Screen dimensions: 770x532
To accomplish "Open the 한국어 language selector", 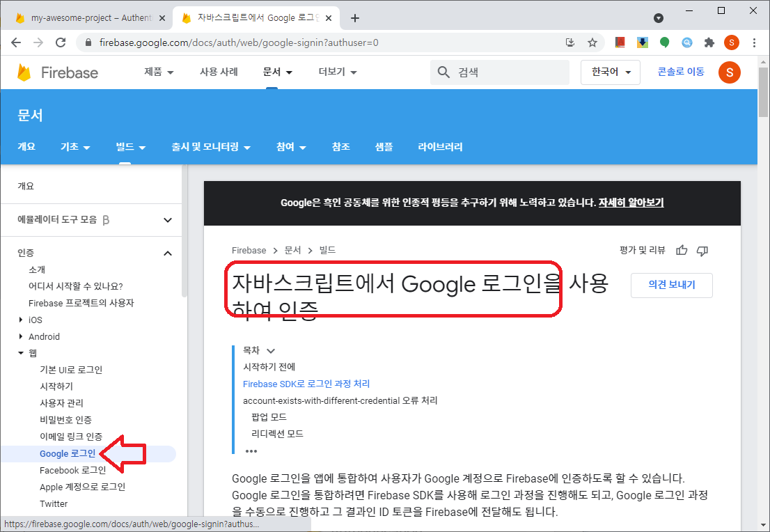I will tap(611, 72).
